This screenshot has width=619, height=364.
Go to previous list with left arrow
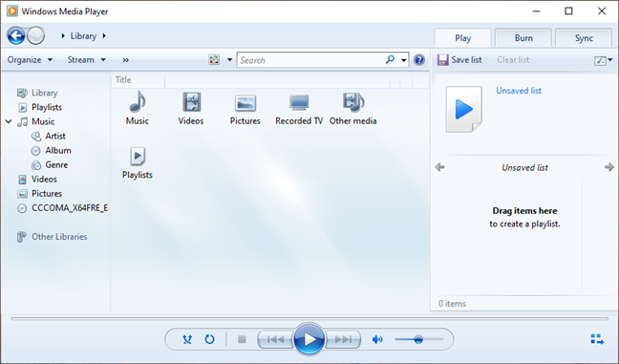click(x=439, y=167)
